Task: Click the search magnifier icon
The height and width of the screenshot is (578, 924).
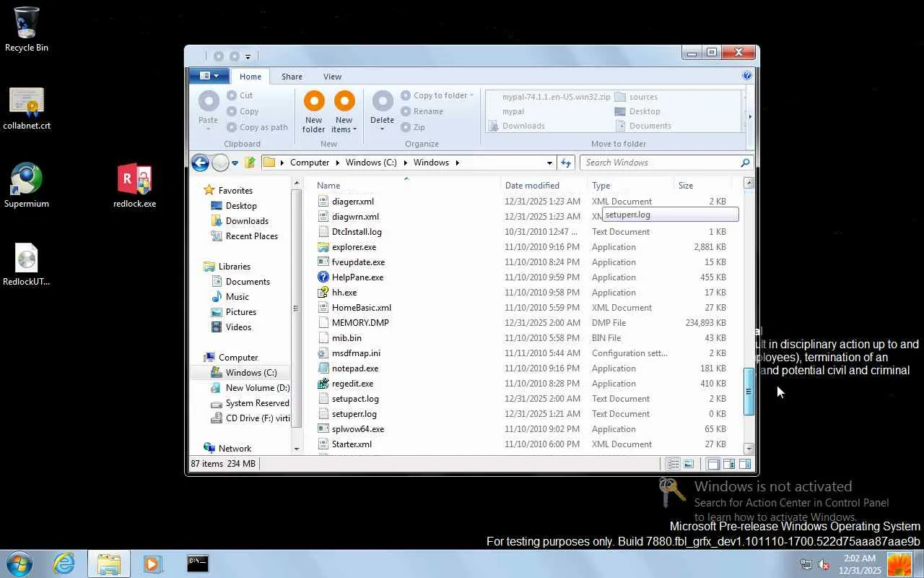Action: click(745, 163)
